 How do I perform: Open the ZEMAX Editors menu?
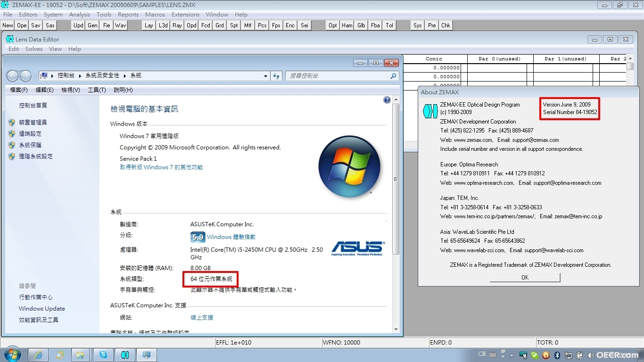pyautogui.click(x=28, y=15)
